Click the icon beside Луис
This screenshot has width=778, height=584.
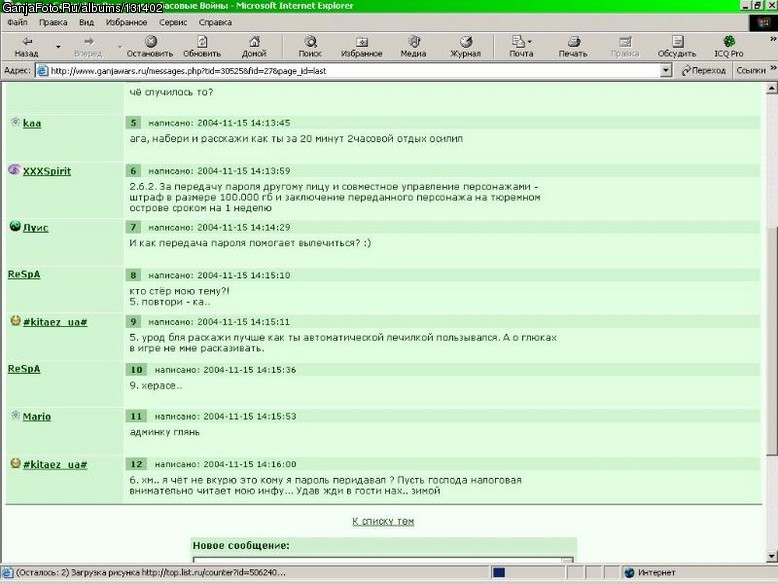pyautogui.click(x=15, y=226)
